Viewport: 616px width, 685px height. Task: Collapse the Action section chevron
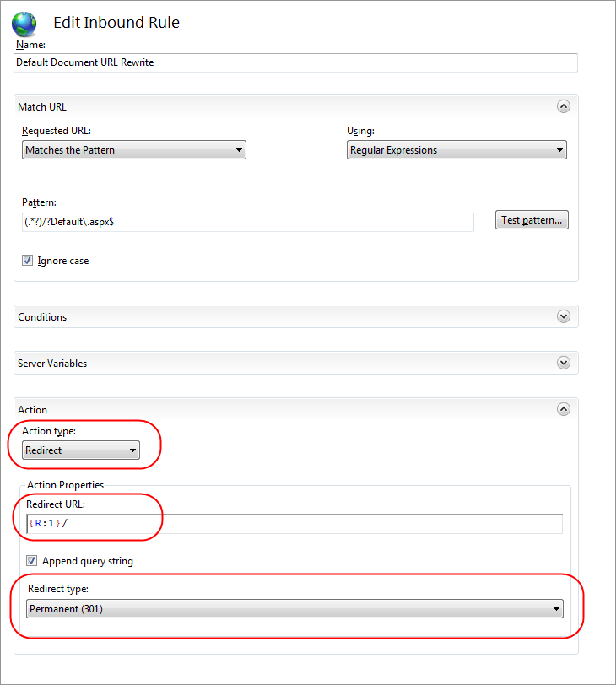coord(564,409)
